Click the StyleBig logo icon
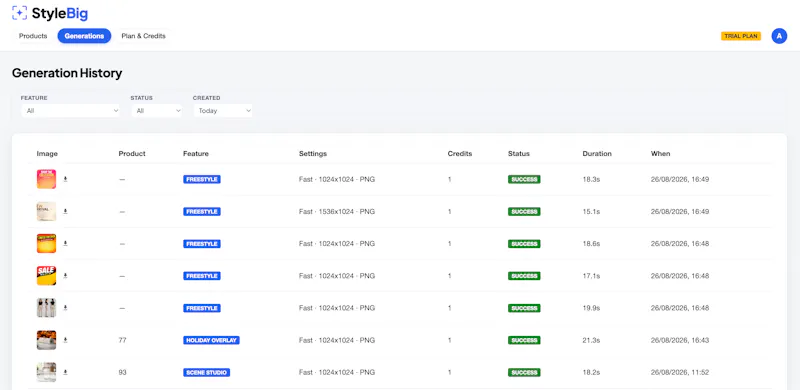The height and width of the screenshot is (390, 800). coord(19,13)
